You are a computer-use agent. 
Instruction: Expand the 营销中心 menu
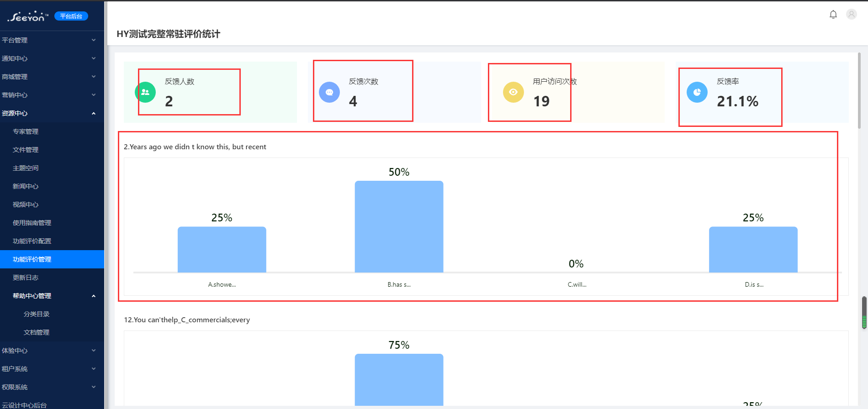click(52, 95)
